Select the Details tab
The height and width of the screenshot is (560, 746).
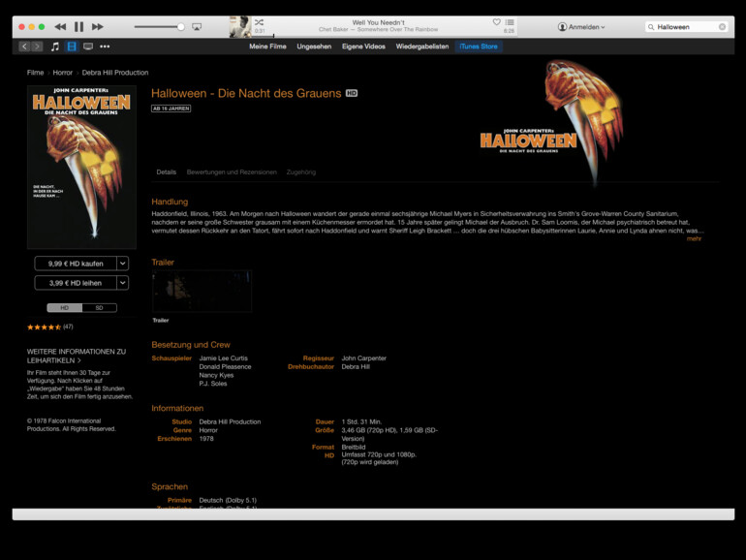[x=166, y=171]
